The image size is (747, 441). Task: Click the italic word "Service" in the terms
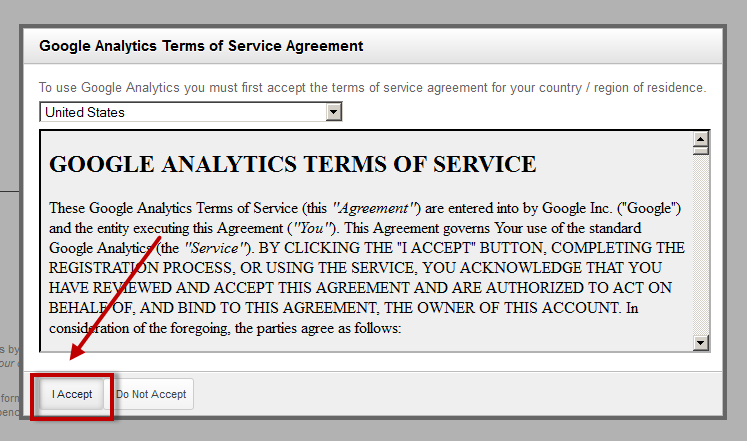[213, 248]
